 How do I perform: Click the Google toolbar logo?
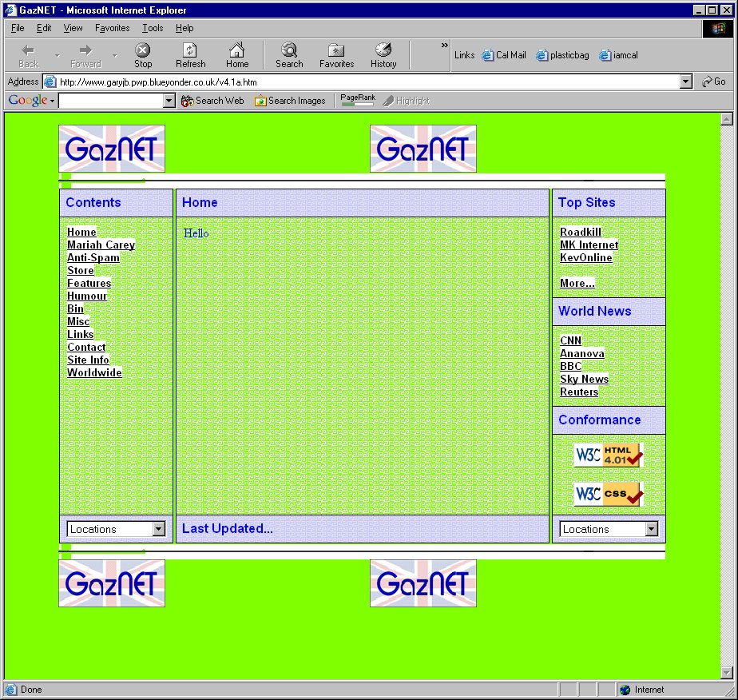tap(28, 100)
